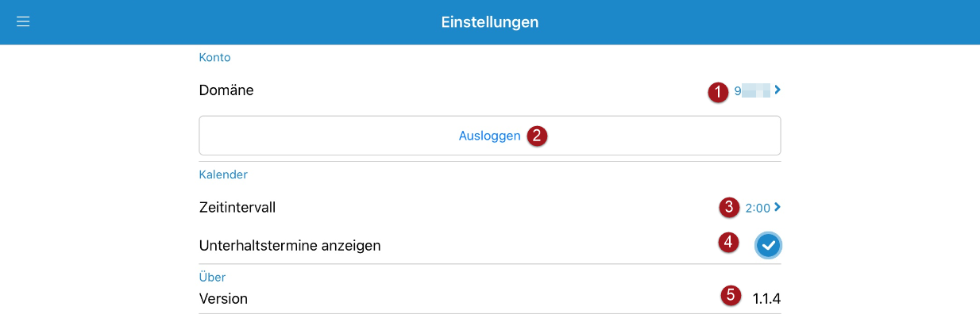This screenshot has width=980, height=322.
Task: Click the version number 1.1.4
Action: tap(766, 299)
